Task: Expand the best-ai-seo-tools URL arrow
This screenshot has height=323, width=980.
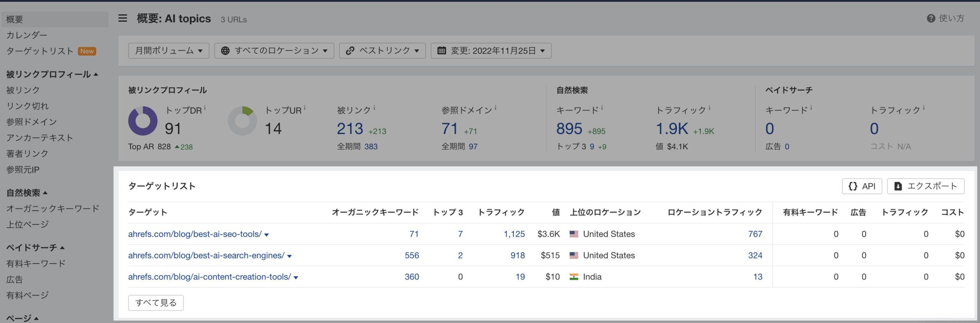Action: (267, 235)
